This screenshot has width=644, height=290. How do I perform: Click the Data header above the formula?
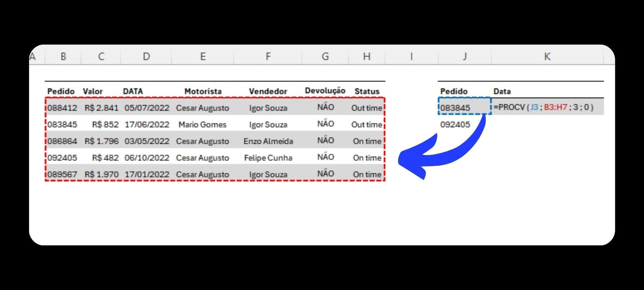pos(502,91)
